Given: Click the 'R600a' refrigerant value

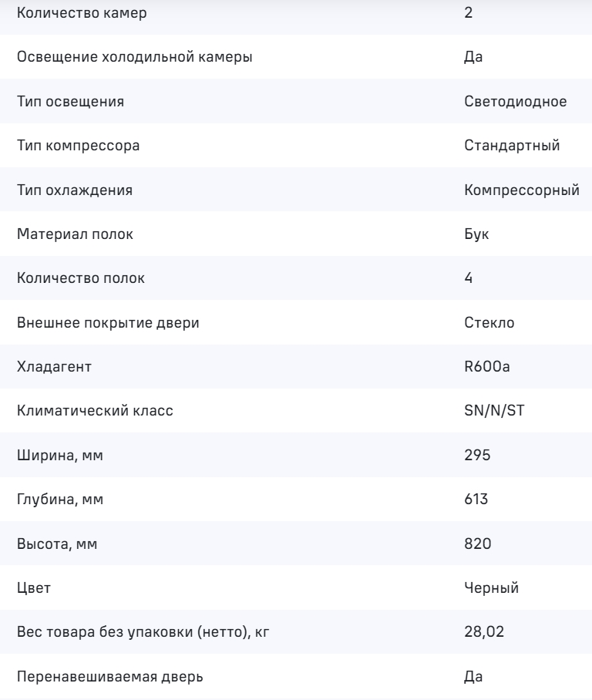Looking at the screenshot, I should pos(486,367).
